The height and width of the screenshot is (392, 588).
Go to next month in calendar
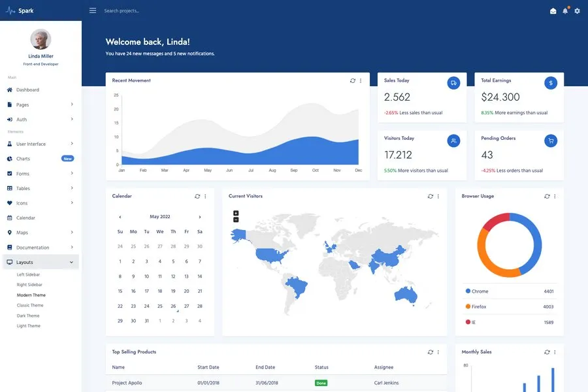coord(199,217)
